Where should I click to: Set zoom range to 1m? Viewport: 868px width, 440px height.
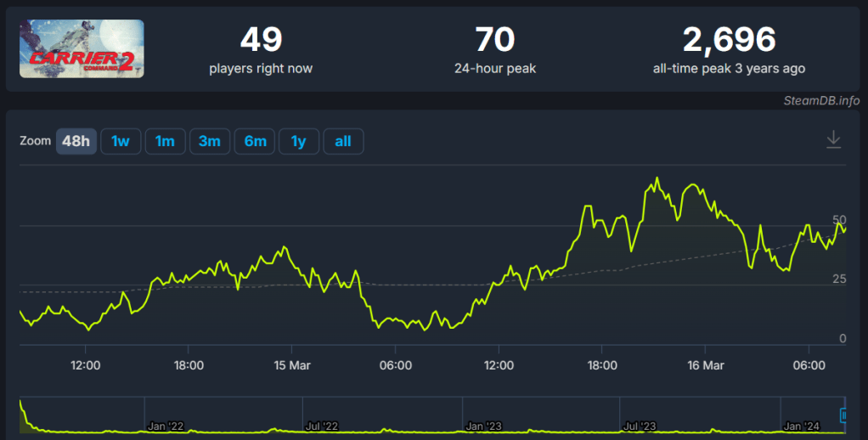point(165,141)
